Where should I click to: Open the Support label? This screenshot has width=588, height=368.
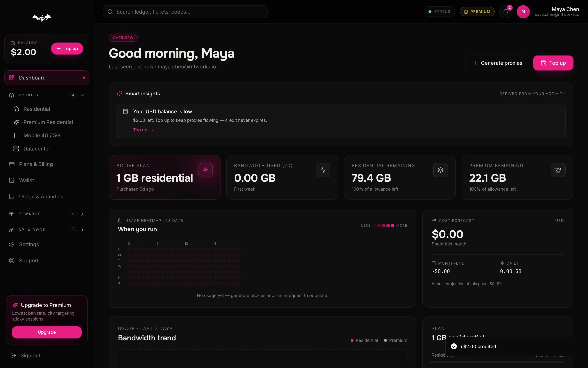pyautogui.click(x=29, y=261)
